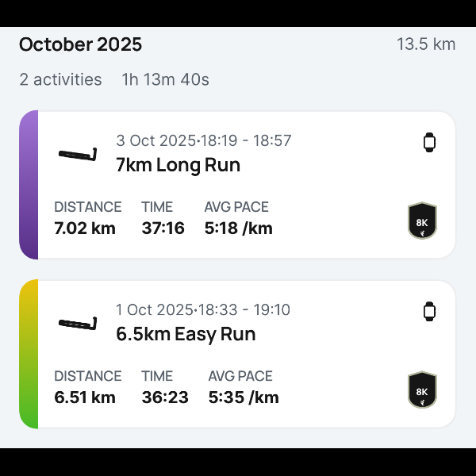
Task: Open the 7km Long Run activity title
Action: pos(178,165)
